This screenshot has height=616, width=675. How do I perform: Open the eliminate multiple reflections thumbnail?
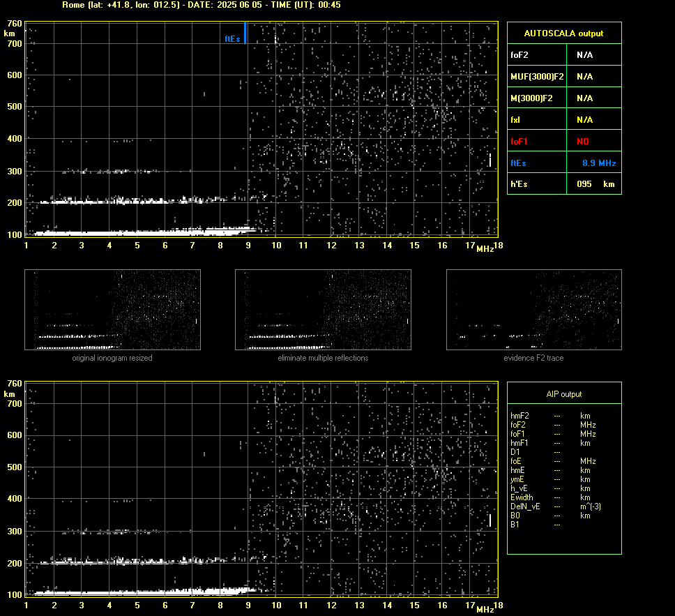323,310
